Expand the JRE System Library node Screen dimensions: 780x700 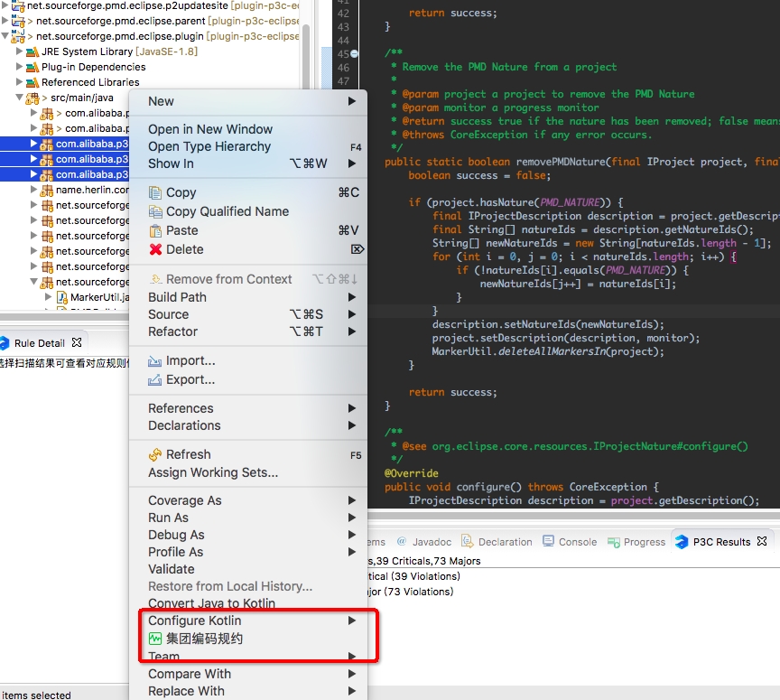point(20,51)
